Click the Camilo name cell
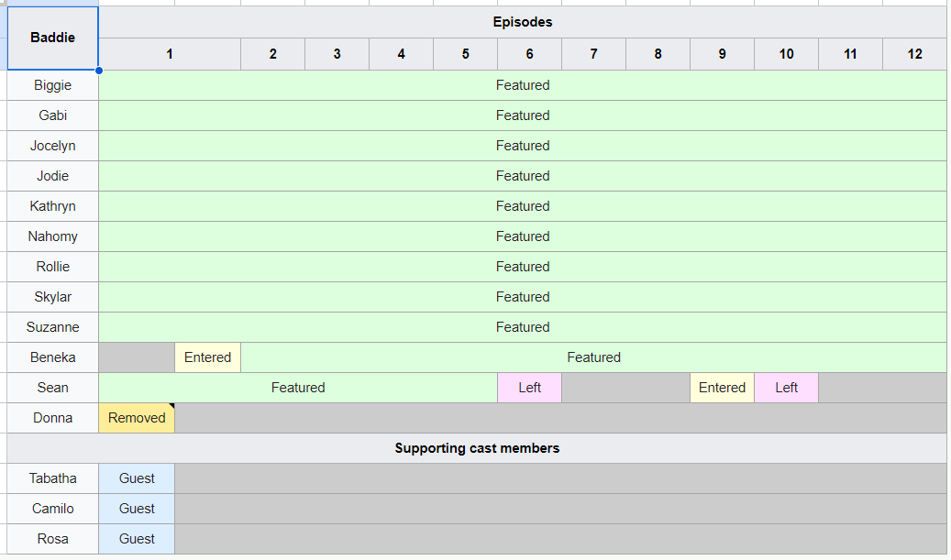Image resolution: width=951 pixels, height=560 pixels. [x=52, y=509]
